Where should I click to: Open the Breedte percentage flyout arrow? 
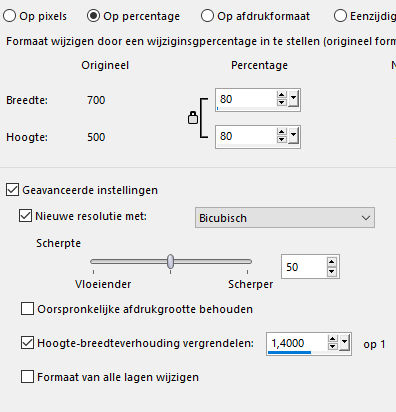[x=293, y=99]
